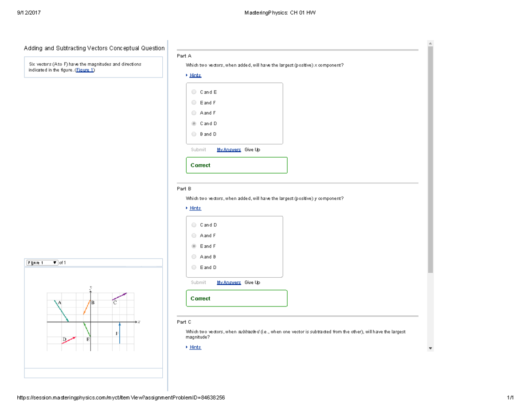This screenshot has height=411, width=532.
Task: Select the "C and E" answer choice in Part A
Action: click(194, 92)
